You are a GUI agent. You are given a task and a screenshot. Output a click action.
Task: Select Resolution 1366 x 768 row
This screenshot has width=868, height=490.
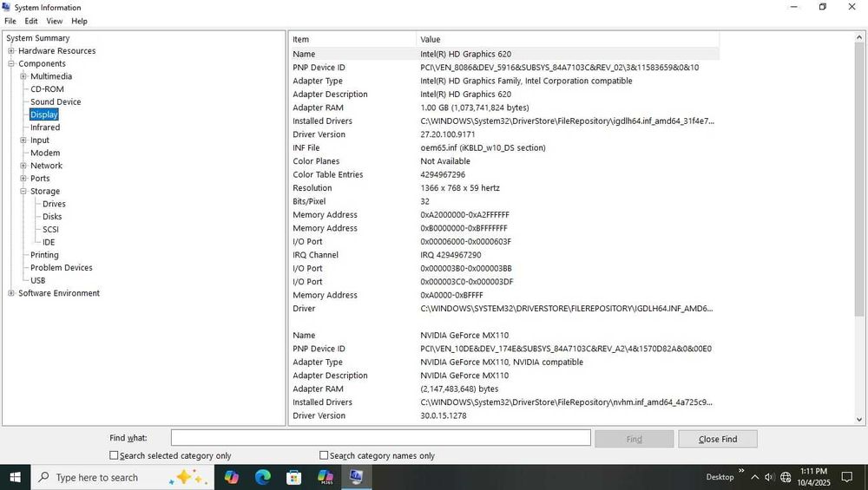(x=504, y=188)
